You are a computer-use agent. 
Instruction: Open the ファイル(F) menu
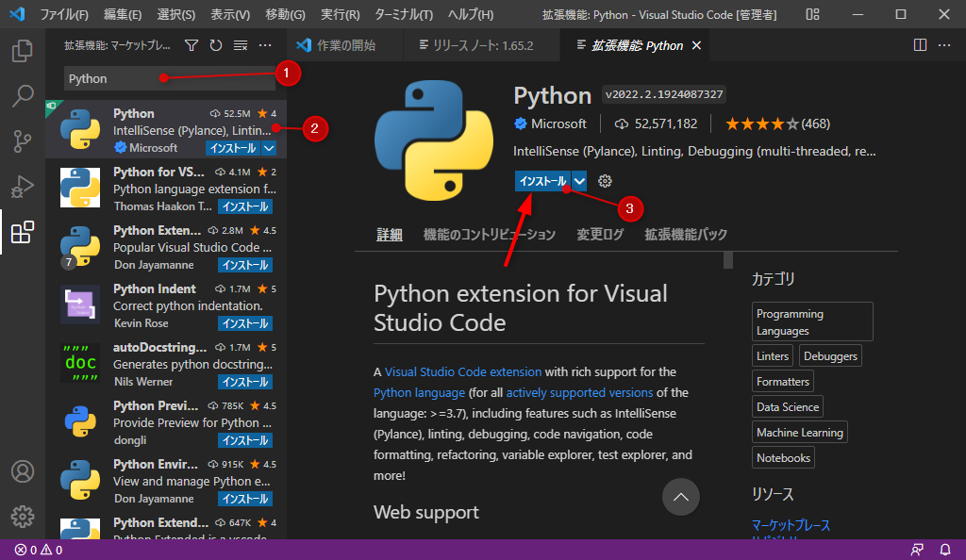pos(64,14)
